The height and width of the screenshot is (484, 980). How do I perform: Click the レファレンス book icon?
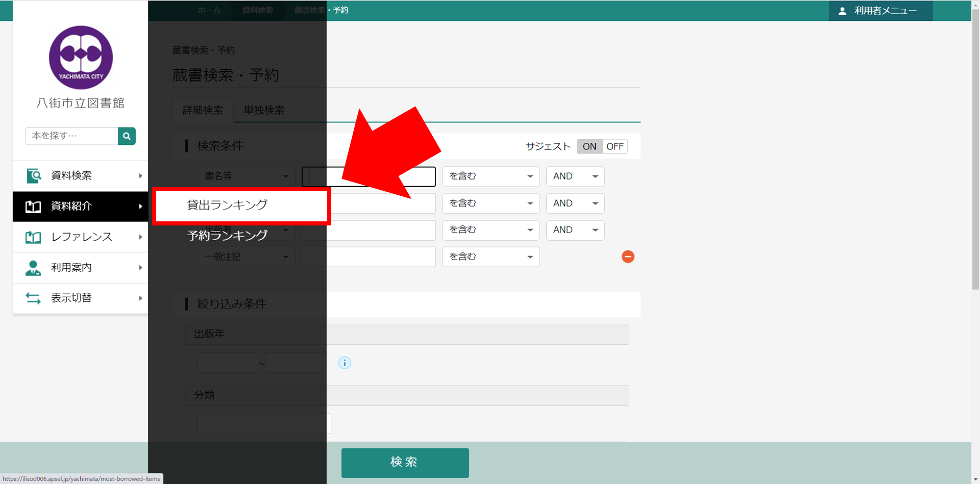(33, 237)
